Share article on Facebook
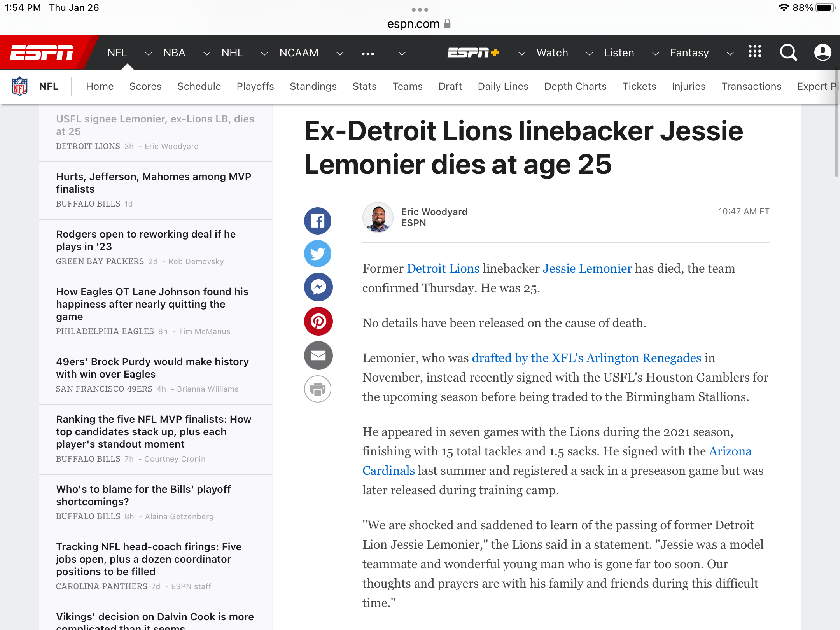Viewport: 840px width, 630px height. tap(318, 221)
